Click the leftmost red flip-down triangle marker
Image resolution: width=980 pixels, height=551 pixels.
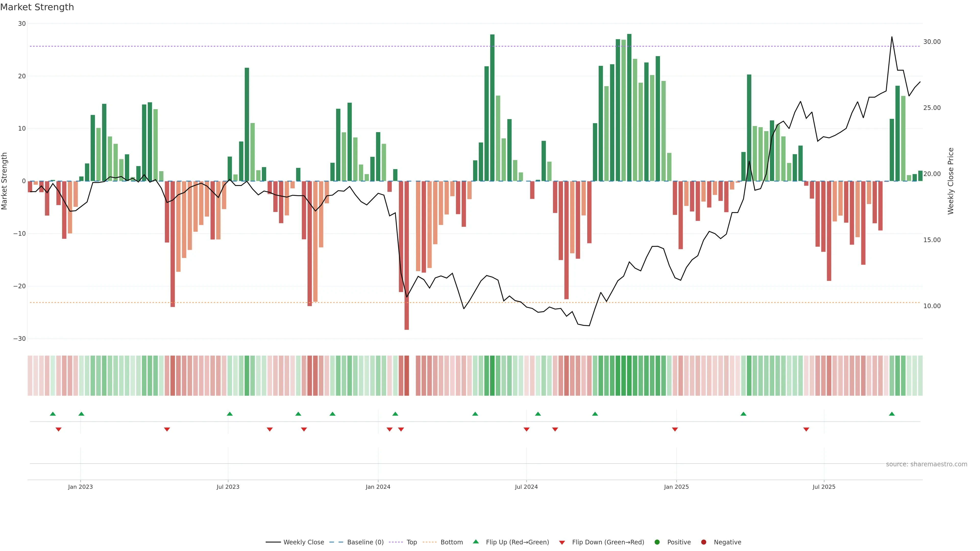tap(59, 429)
